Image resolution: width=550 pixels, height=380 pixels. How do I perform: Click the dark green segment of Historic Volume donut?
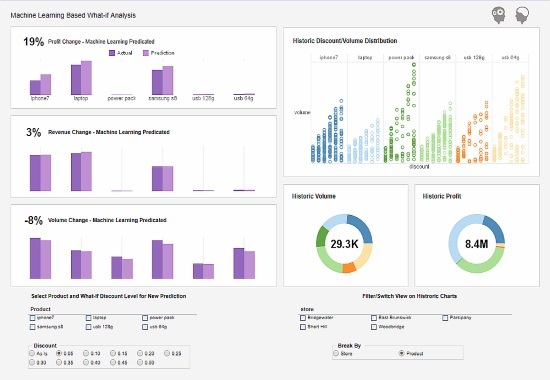321,236
